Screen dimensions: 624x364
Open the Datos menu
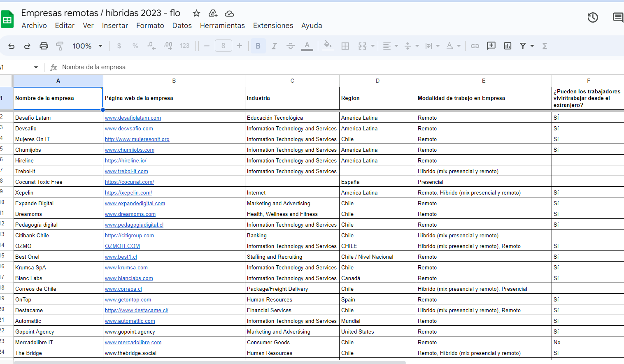point(182,26)
